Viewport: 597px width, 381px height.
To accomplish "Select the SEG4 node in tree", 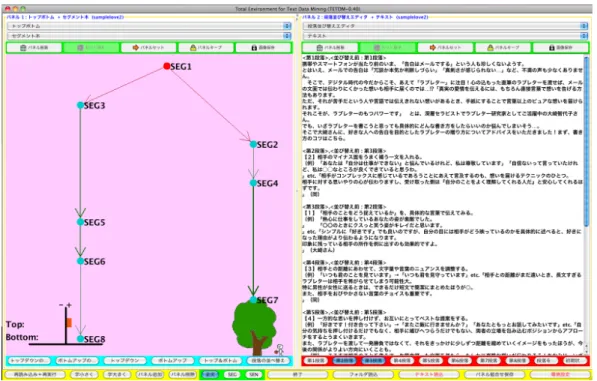I will point(253,183).
